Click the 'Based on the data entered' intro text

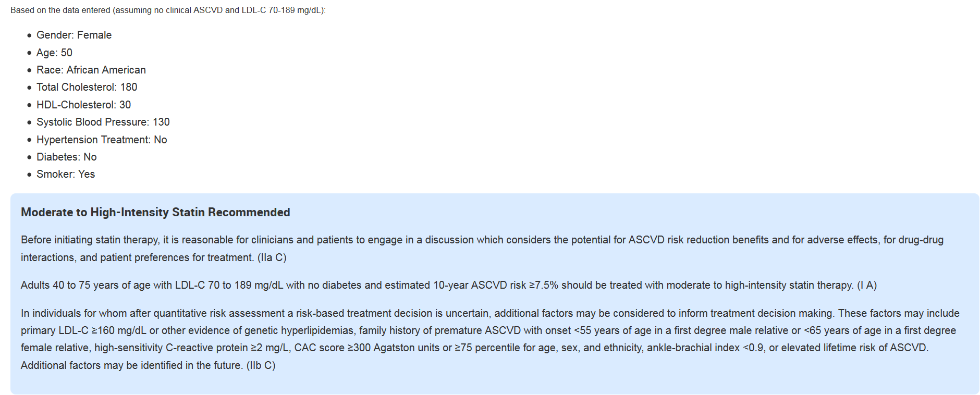pos(168,10)
